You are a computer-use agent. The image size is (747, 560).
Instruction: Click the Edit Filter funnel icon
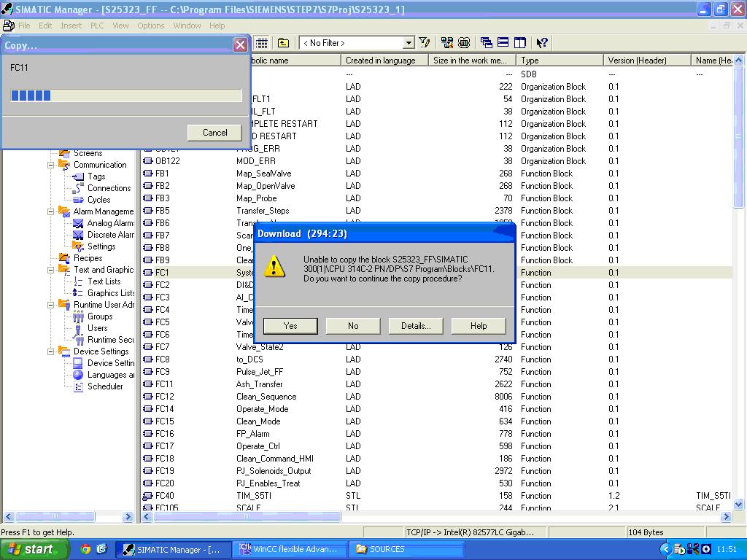coord(424,43)
